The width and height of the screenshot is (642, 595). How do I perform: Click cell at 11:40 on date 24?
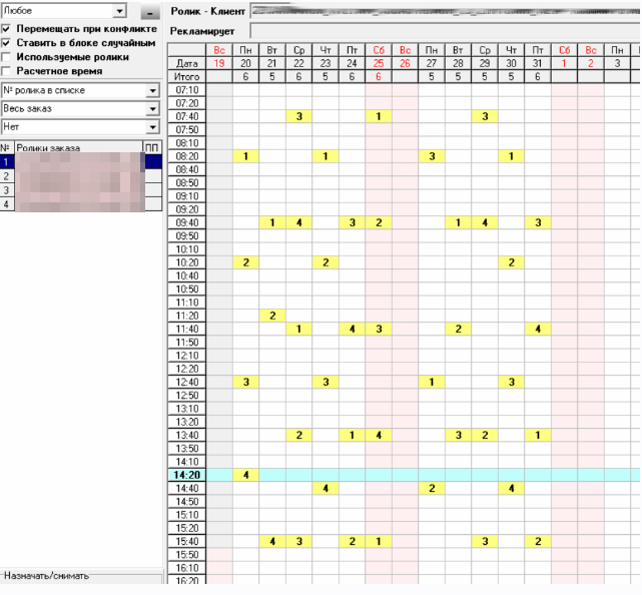click(x=352, y=329)
